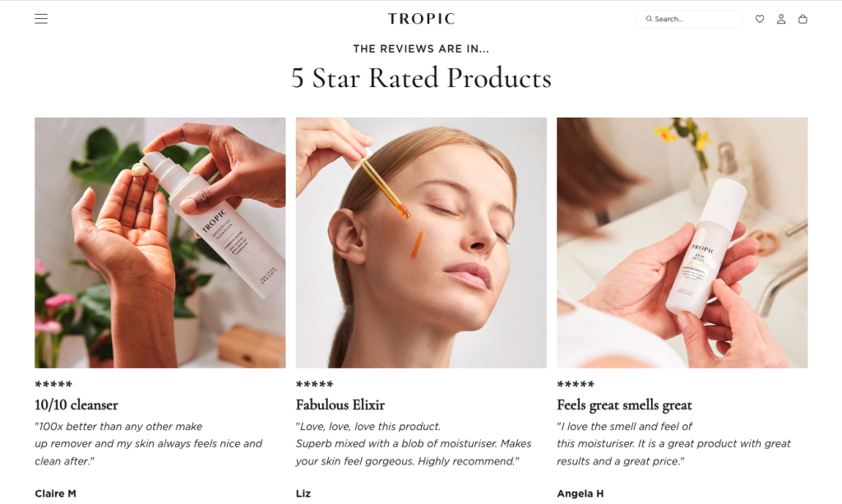842x504 pixels.
Task: Open the elixir dropper product image
Action: 421,243
